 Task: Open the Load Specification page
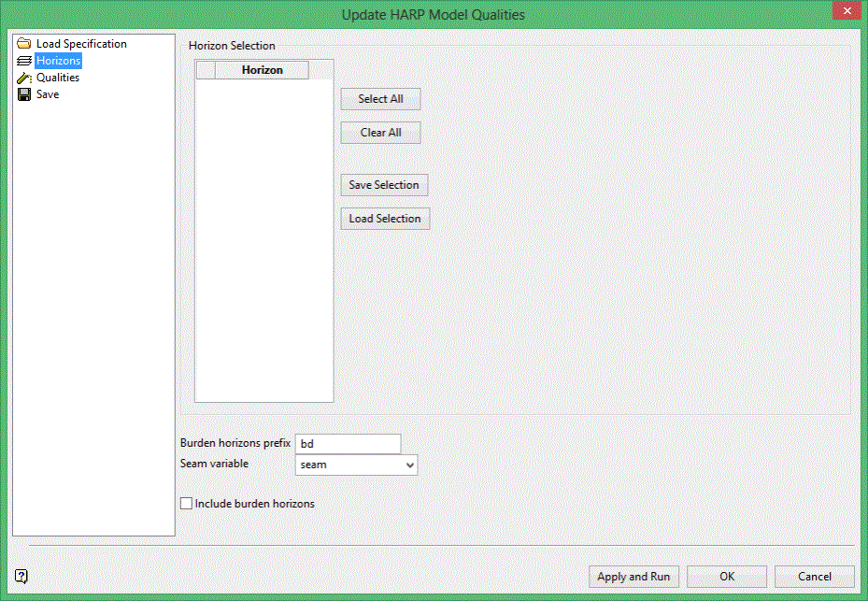pyautogui.click(x=81, y=44)
